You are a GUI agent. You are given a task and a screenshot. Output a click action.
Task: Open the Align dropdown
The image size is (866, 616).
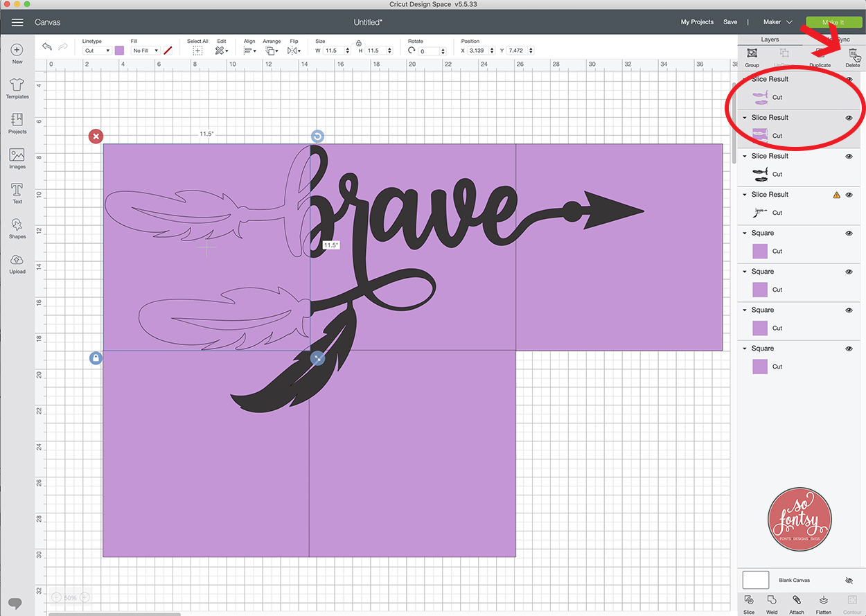point(249,51)
